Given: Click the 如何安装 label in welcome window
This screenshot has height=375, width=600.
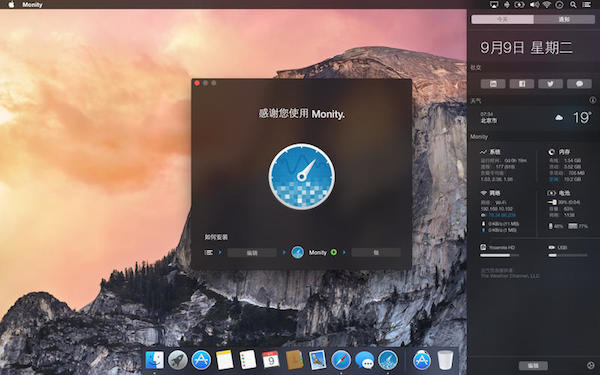Looking at the screenshot, I should tap(216, 237).
